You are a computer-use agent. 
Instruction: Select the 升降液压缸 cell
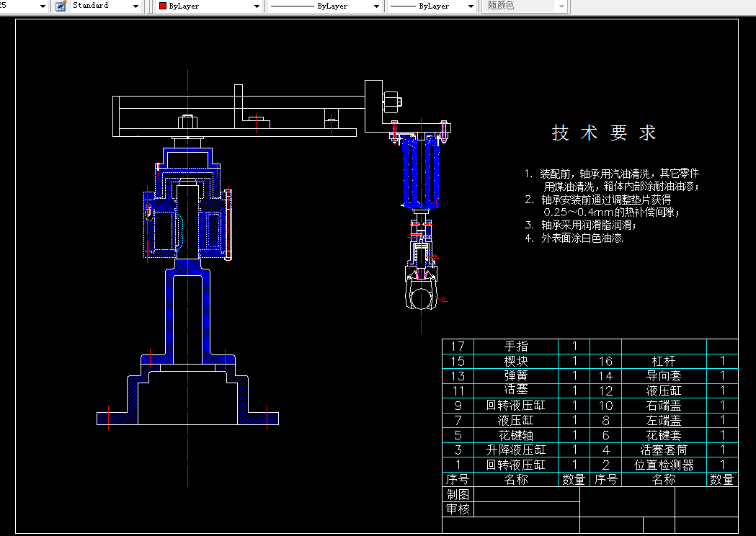pyautogui.click(x=516, y=450)
